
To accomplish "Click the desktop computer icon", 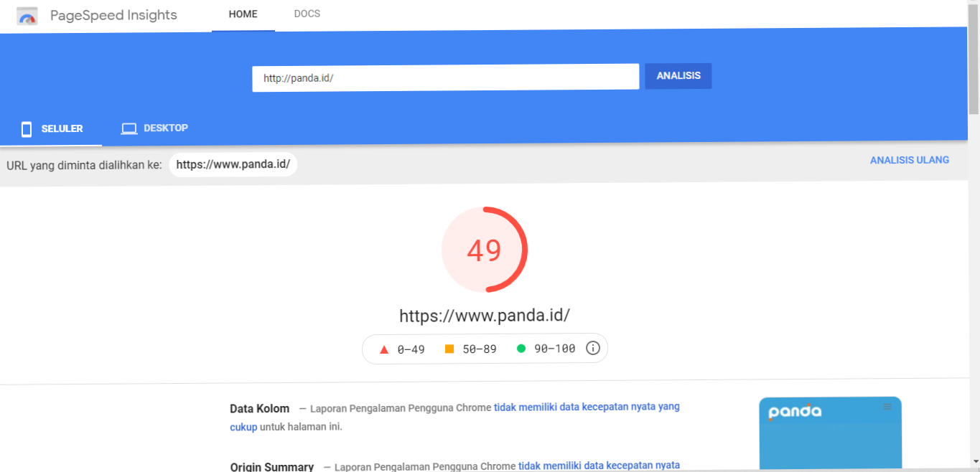I will pos(129,128).
